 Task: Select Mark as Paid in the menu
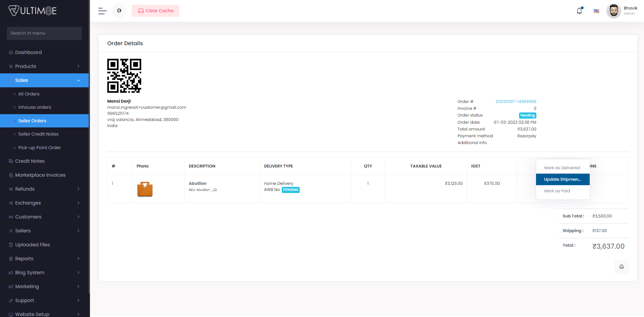pyautogui.click(x=557, y=191)
